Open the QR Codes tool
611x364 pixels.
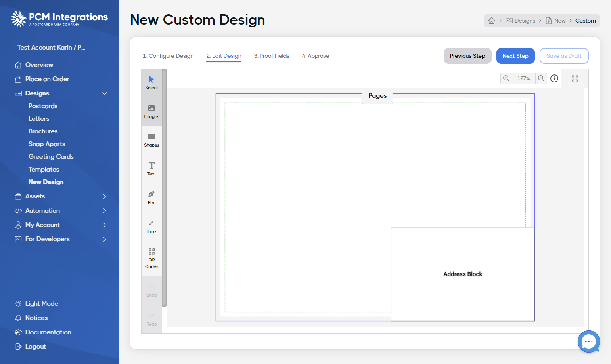point(151,258)
